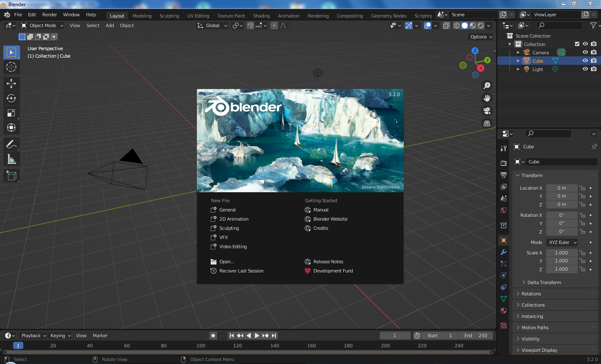Click the timeline horizontal scrollbar
This screenshot has height=364, width=601.
248,352
